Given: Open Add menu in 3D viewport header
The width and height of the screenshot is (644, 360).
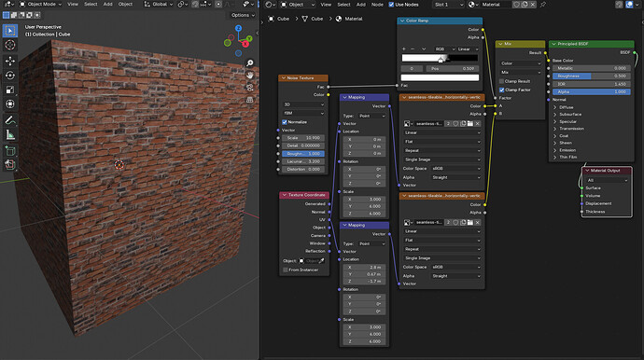Looking at the screenshot, I should coord(107,4).
